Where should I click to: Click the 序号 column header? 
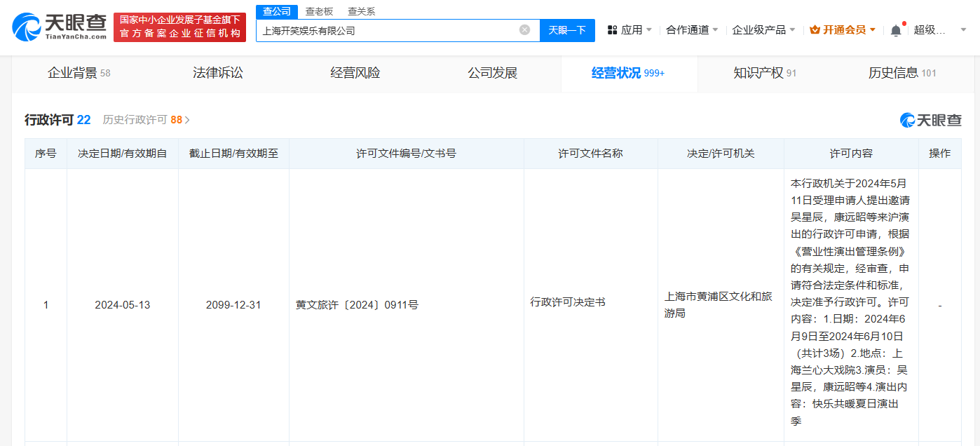tap(46, 154)
